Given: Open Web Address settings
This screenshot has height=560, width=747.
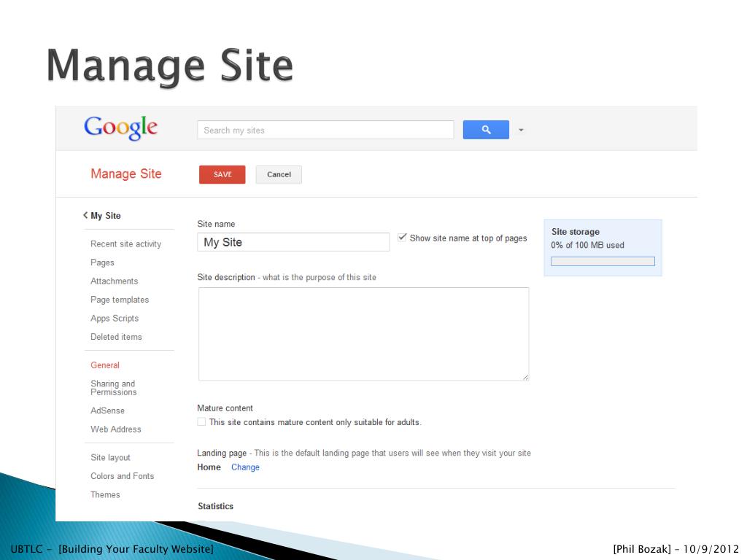Looking at the screenshot, I should pyautogui.click(x=116, y=429).
